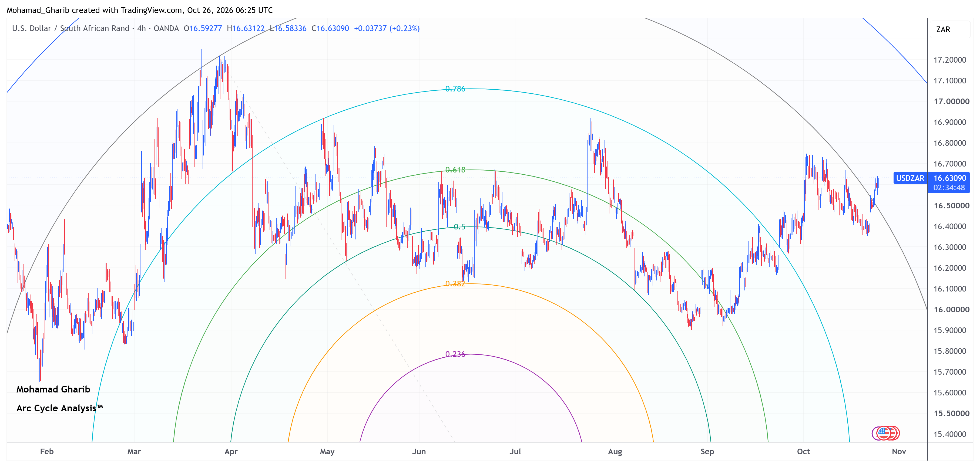Viewport: 980px width, 464px height.
Task: Click the 17.20000 price scale label
Action: coord(949,60)
